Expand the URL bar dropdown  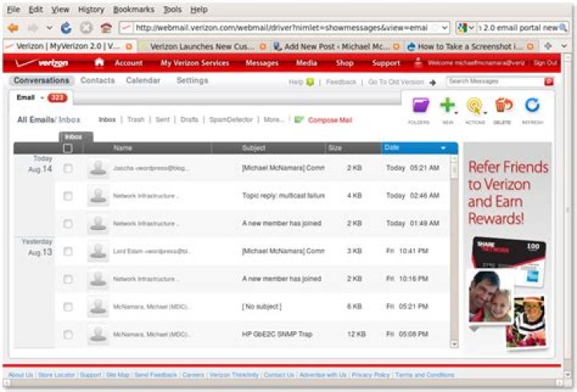[x=445, y=27]
